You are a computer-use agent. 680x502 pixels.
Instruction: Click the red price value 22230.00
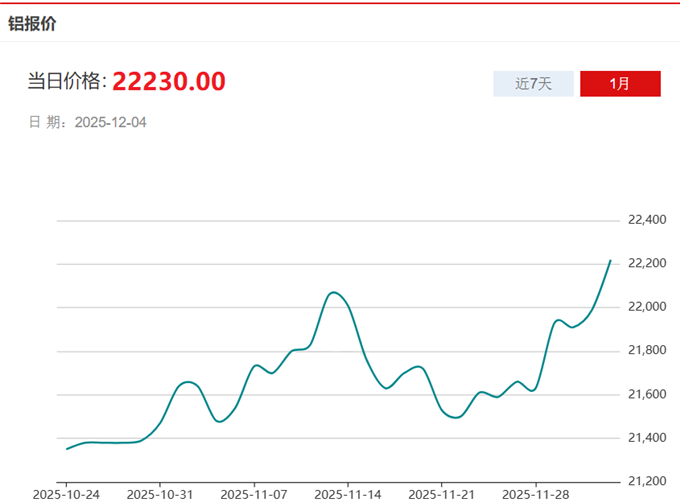click(x=169, y=82)
